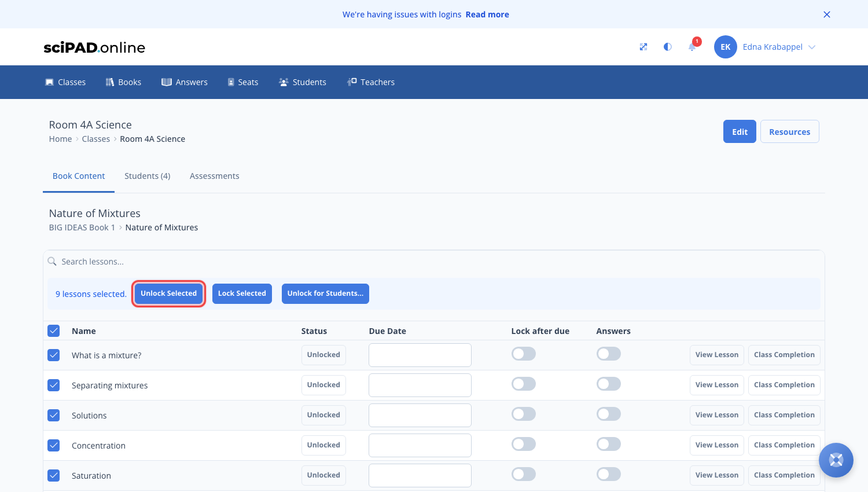Open the floating help support button
This screenshot has height=492, width=868.
tap(836, 460)
